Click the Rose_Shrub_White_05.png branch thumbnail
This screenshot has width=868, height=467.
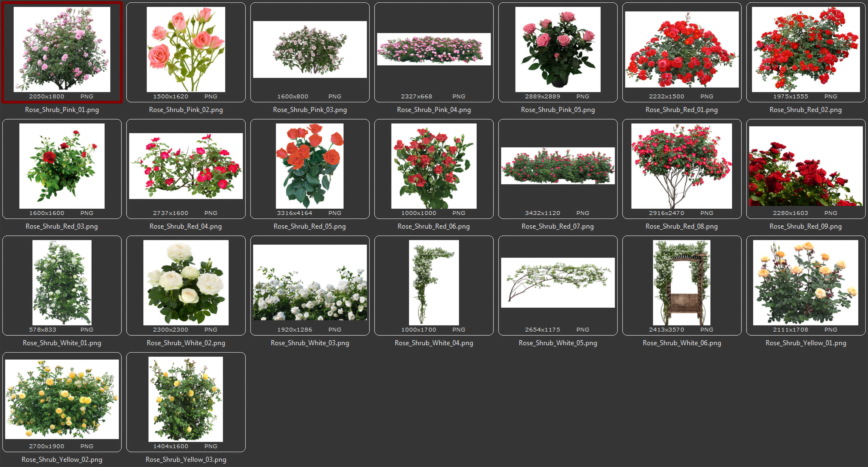(558, 283)
